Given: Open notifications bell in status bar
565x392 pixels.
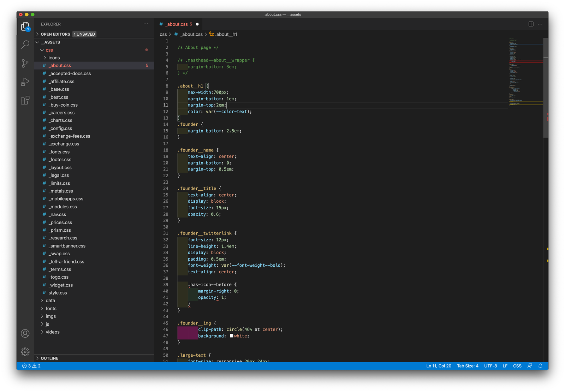Looking at the screenshot, I should point(540,366).
